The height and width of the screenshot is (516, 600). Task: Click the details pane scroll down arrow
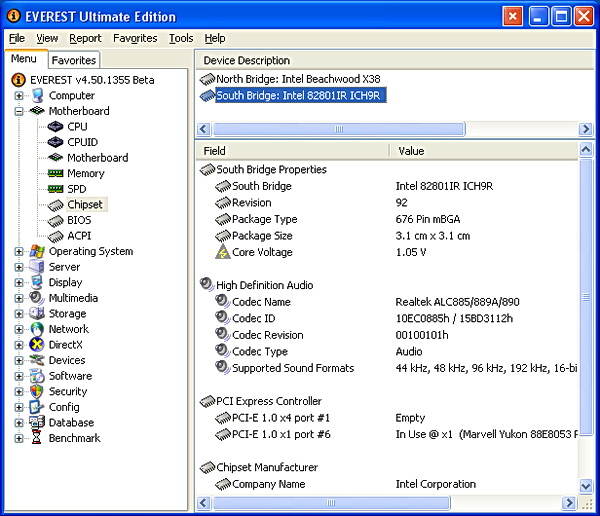pyautogui.click(x=586, y=486)
